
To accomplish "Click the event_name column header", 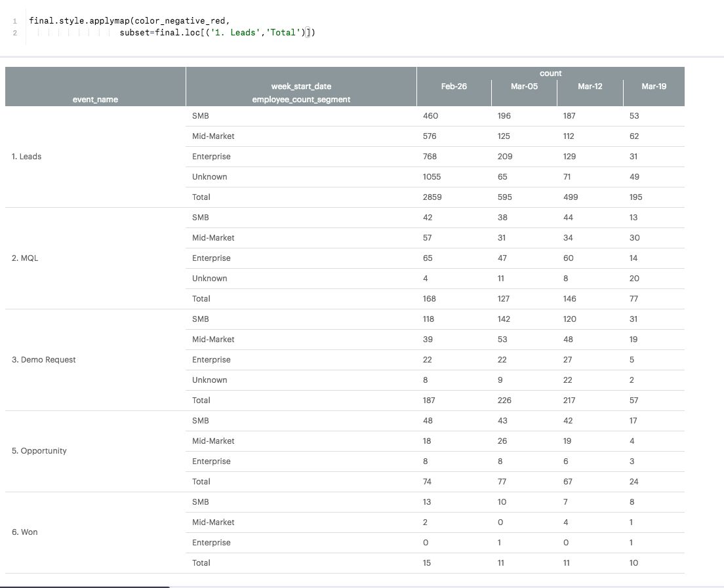I will (95, 100).
